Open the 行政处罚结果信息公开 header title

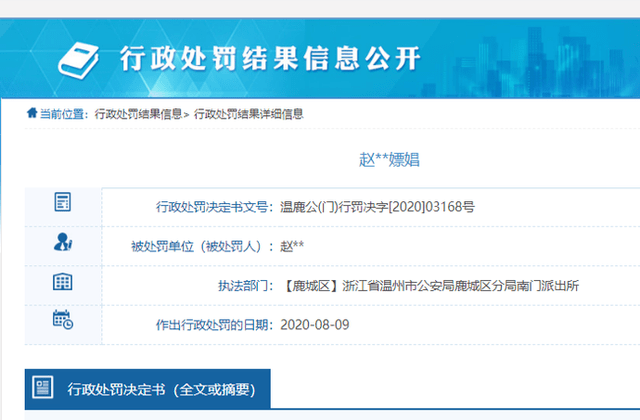pos(270,55)
